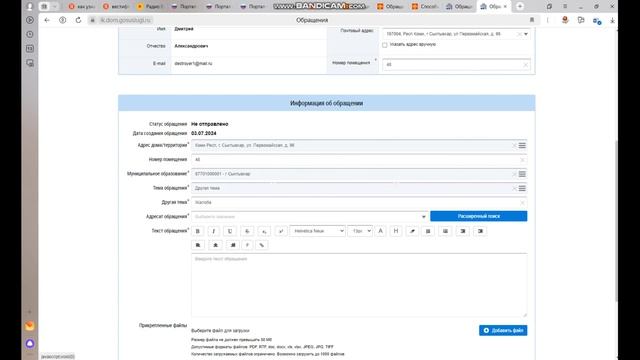Click the date 03.07.2024
The width and height of the screenshot is (640, 360).
pos(204,133)
